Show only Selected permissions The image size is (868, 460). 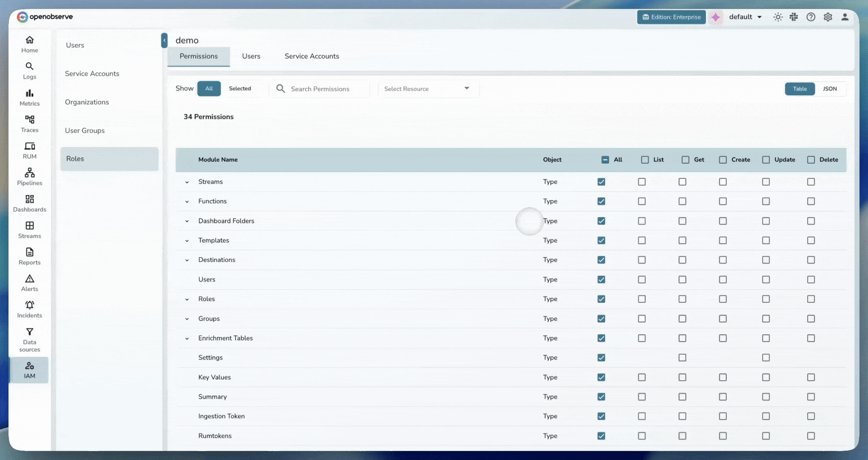240,89
